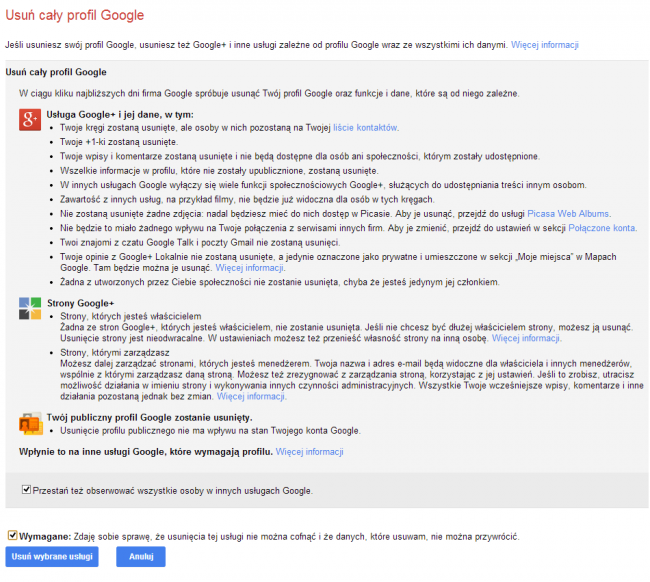
Task: Click the Strony Google+ pages icon
Action: [30, 308]
